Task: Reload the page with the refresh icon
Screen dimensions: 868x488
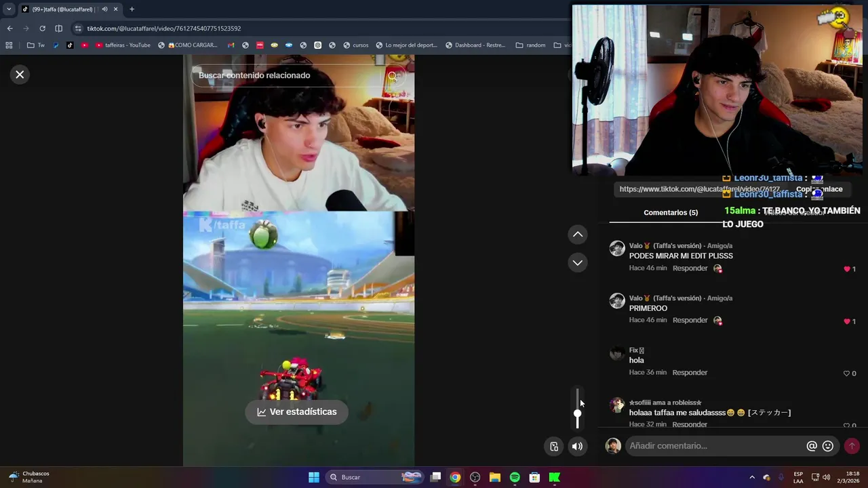Action: (x=42, y=28)
